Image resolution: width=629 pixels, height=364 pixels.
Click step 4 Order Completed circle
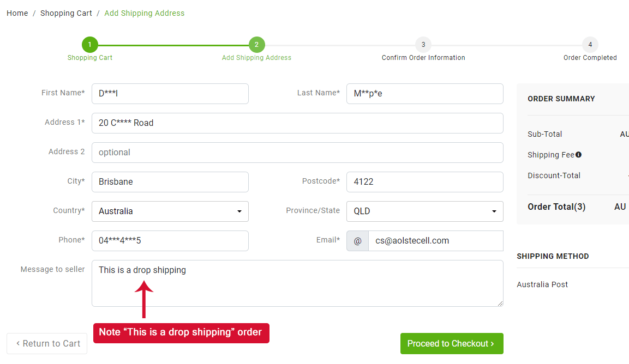(x=590, y=45)
